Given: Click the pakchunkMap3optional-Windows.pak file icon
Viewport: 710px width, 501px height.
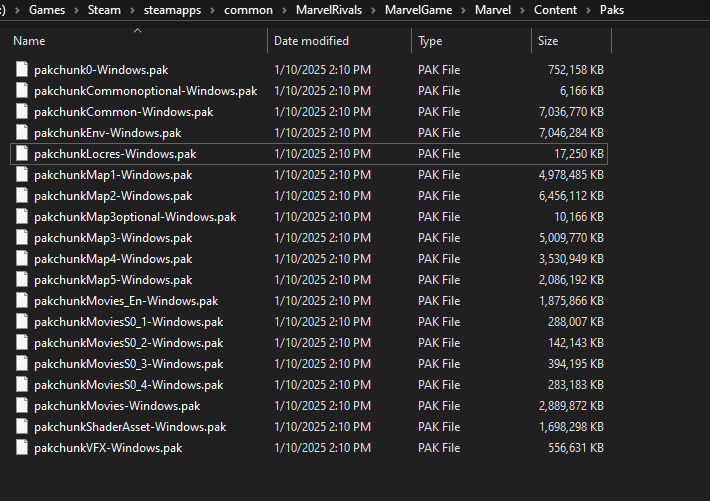Looking at the screenshot, I should click(x=22, y=216).
